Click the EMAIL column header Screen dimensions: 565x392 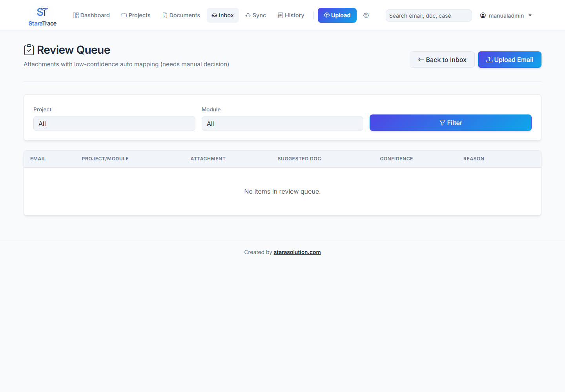click(38, 159)
